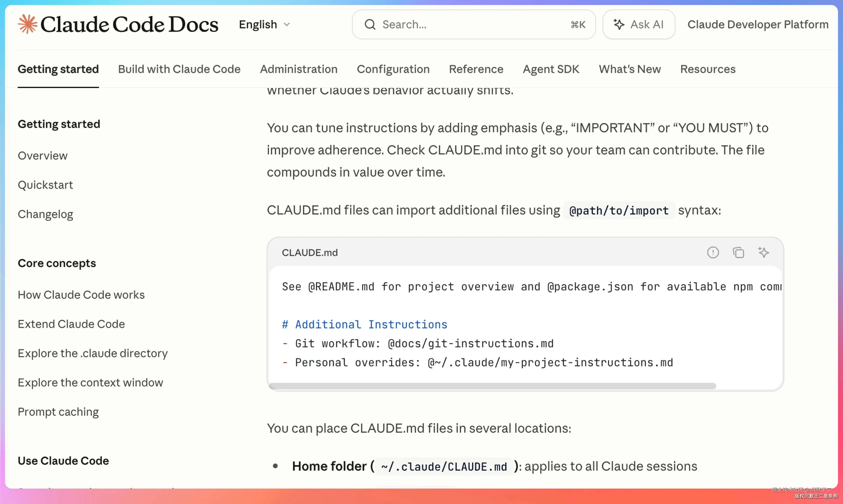Viewport: 843px width, 504px height.
Task: Click the 'Getting started' sidebar section heading
Action: pyautogui.click(x=59, y=124)
